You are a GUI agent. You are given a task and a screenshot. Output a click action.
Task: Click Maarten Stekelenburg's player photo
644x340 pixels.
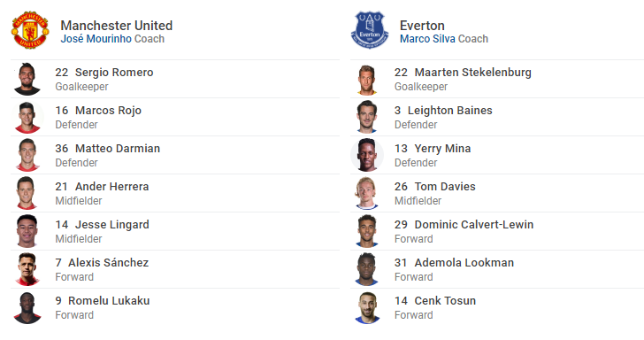pos(367,79)
